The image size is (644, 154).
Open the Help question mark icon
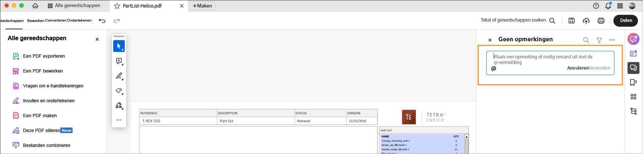click(x=596, y=6)
